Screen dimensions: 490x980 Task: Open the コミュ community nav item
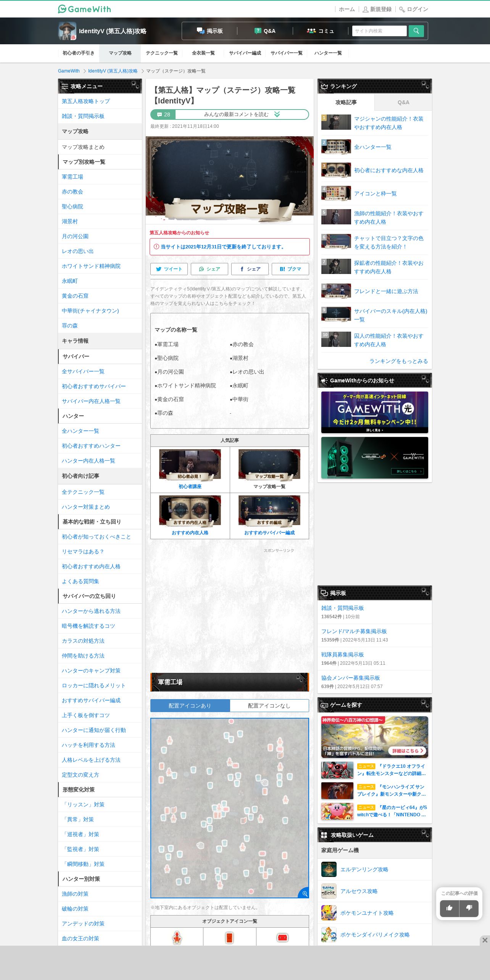(x=321, y=31)
